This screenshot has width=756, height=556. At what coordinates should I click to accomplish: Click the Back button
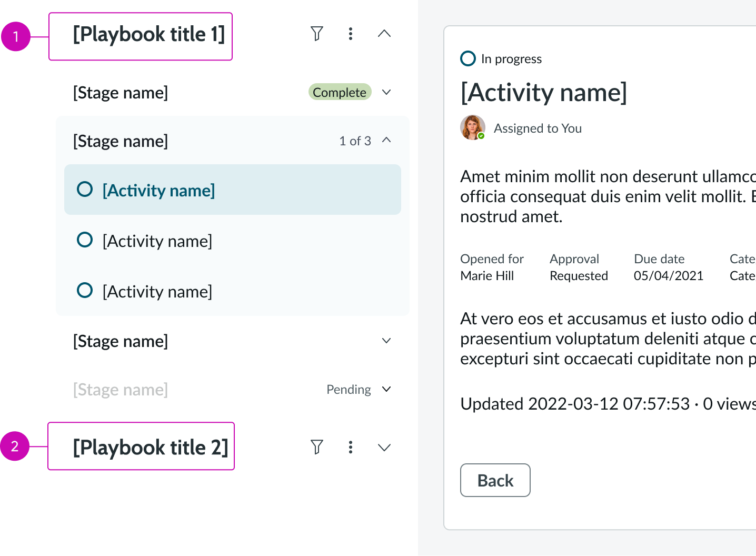(x=495, y=480)
